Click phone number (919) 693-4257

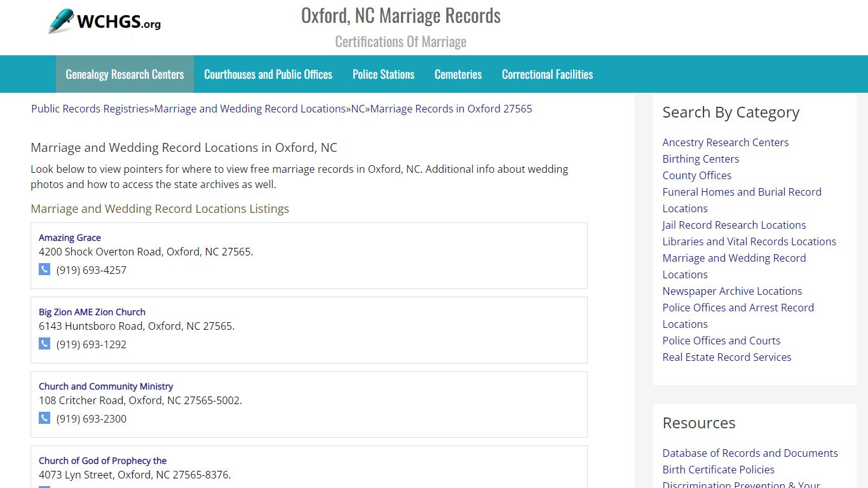click(x=92, y=270)
